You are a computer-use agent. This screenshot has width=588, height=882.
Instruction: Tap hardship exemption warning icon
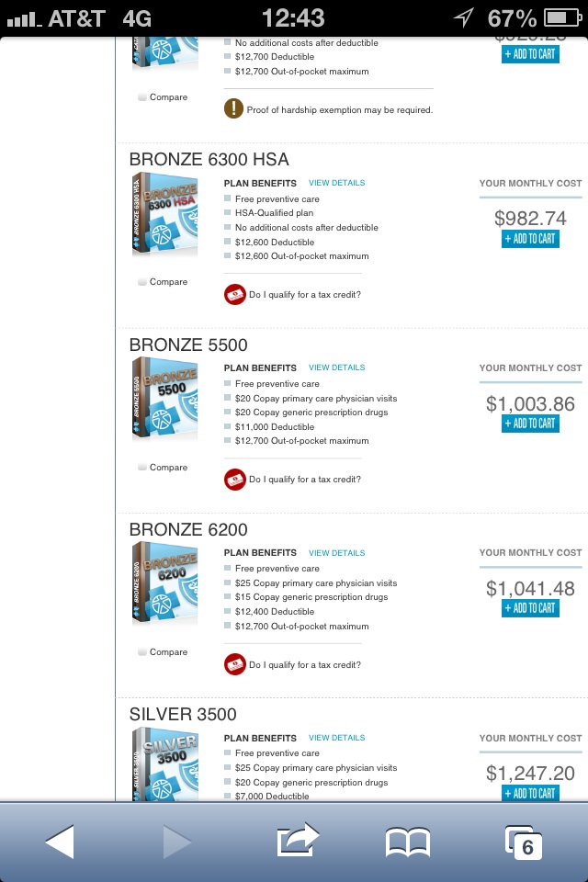(233, 109)
